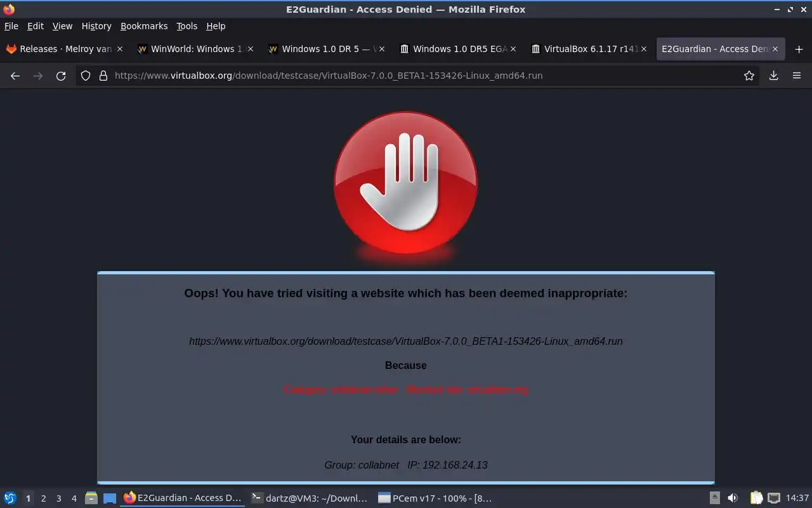Screen dimensions: 812x508
Task: Open the network connection tray icon
Action: tap(773, 498)
